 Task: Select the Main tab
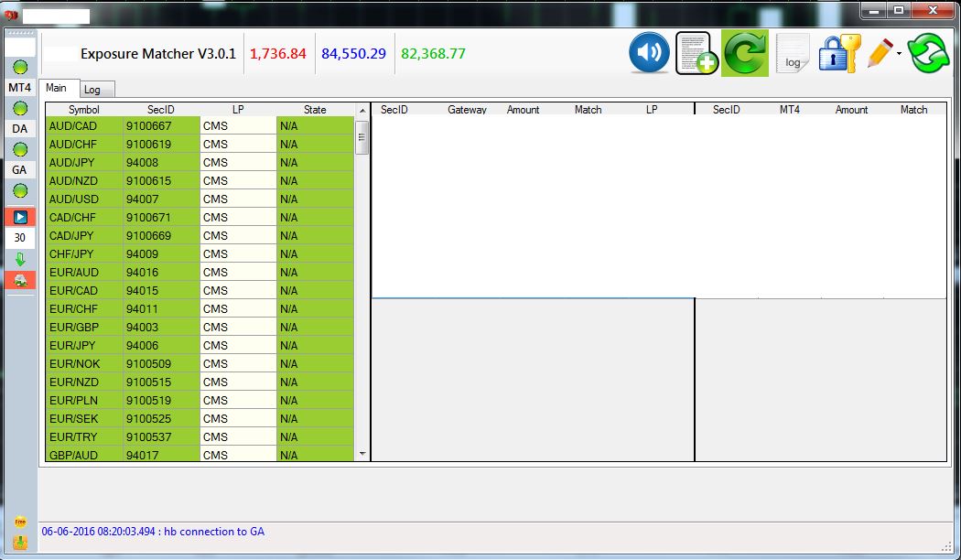[x=57, y=88]
